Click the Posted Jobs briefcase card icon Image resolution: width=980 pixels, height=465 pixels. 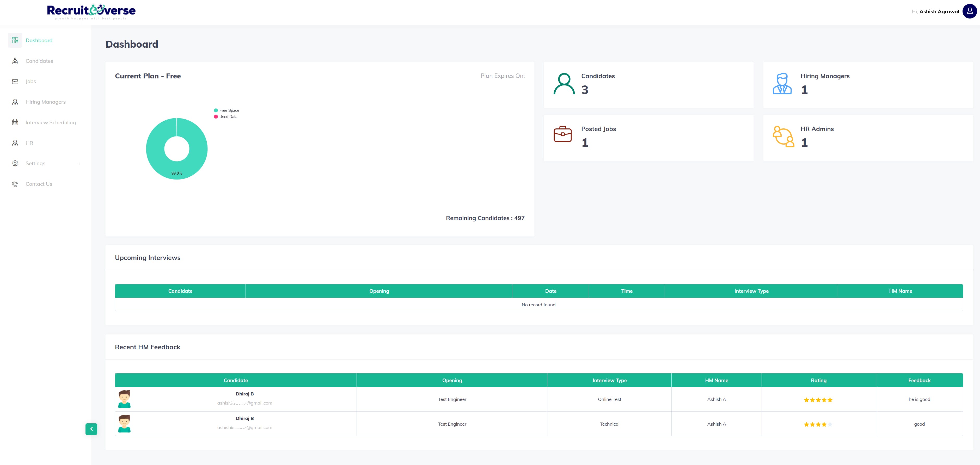563,134
